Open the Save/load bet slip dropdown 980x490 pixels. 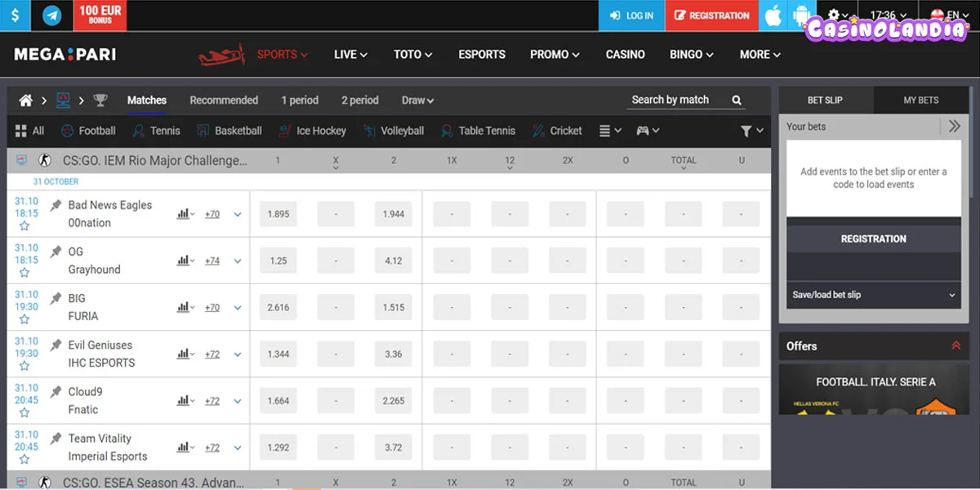(x=873, y=295)
